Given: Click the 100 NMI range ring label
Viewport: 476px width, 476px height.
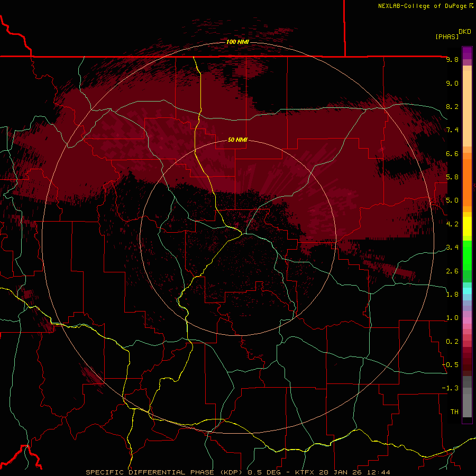Looking at the screenshot, I should [237, 42].
